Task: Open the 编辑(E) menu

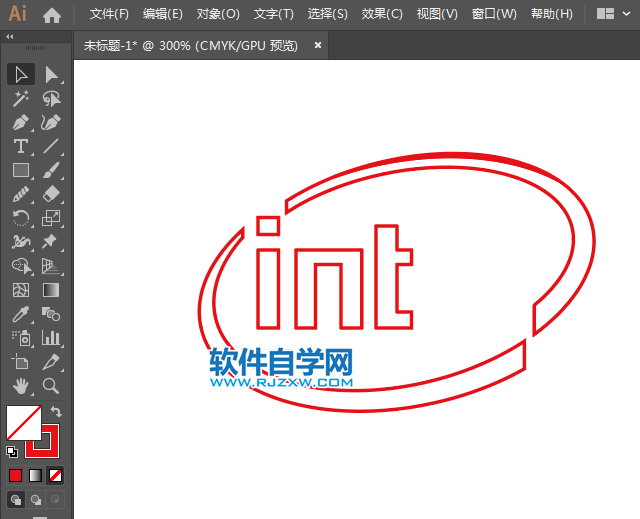Action: pos(163,14)
